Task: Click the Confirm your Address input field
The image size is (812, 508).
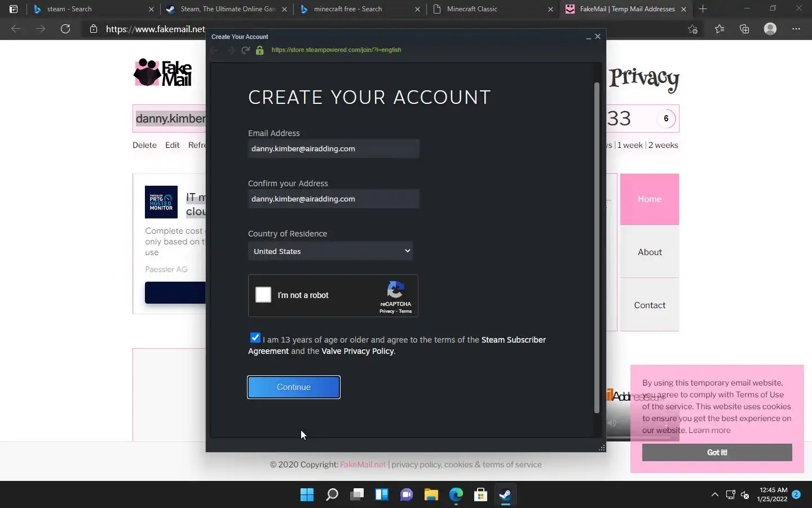Action: (x=334, y=199)
